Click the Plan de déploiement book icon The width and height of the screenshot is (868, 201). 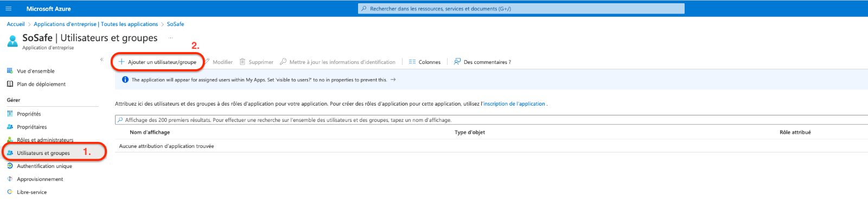point(10,84)
